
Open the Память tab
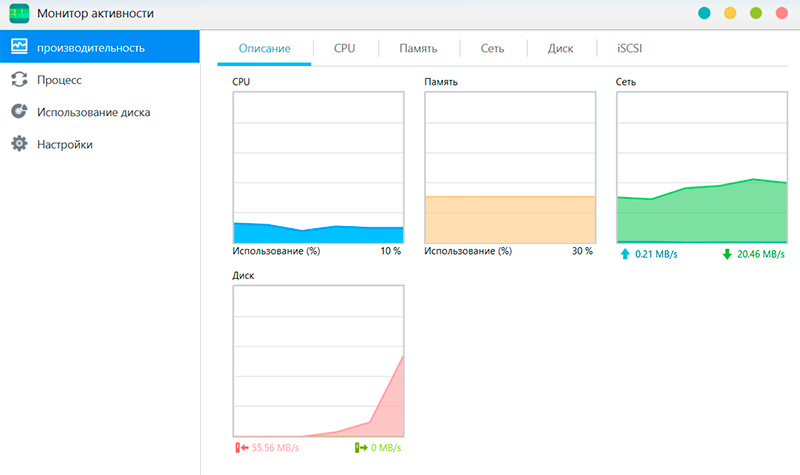tap(417, 48)
